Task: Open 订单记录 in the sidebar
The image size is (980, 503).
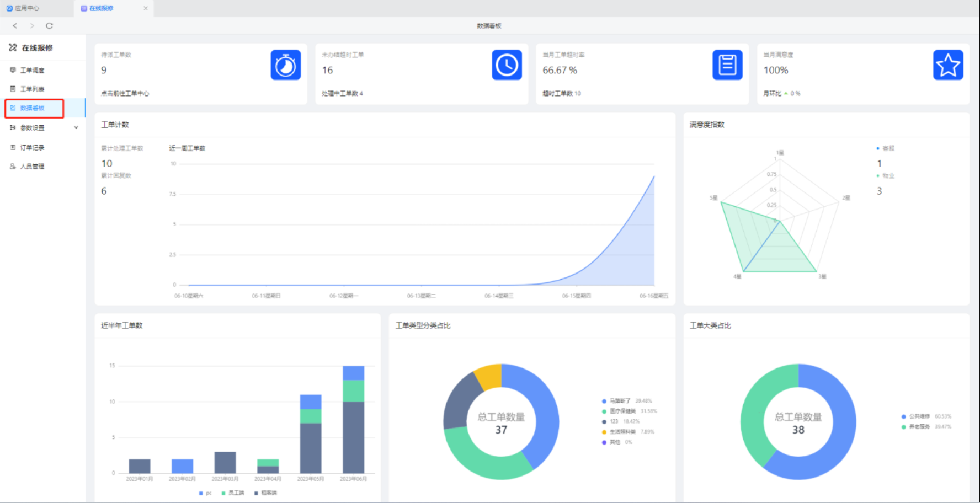Action: 32,148
